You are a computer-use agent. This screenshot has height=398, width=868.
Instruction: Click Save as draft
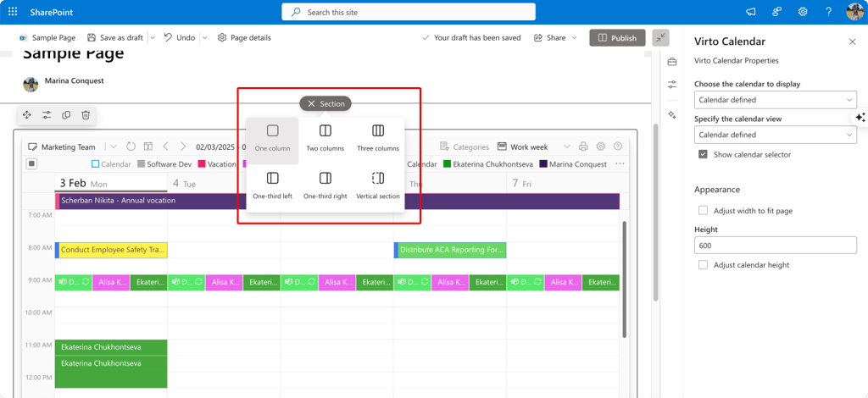point(115,37)
